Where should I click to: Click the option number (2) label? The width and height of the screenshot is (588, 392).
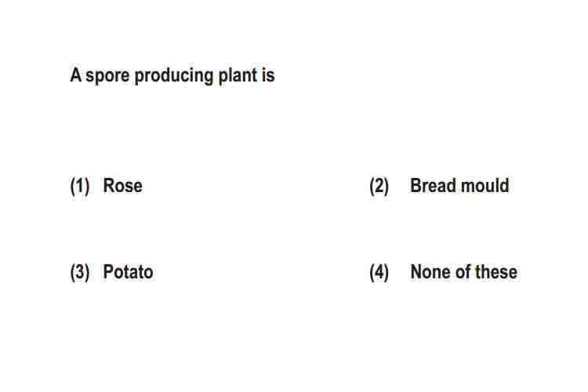[x=379, y=187]
